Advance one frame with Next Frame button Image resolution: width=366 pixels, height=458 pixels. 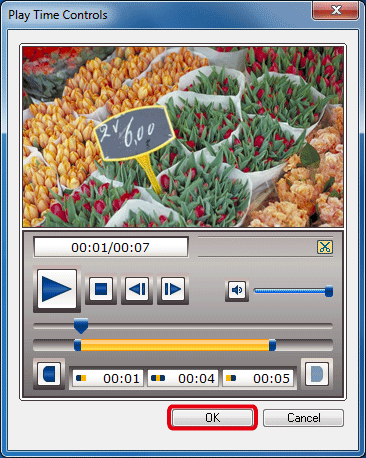[173, 289]
